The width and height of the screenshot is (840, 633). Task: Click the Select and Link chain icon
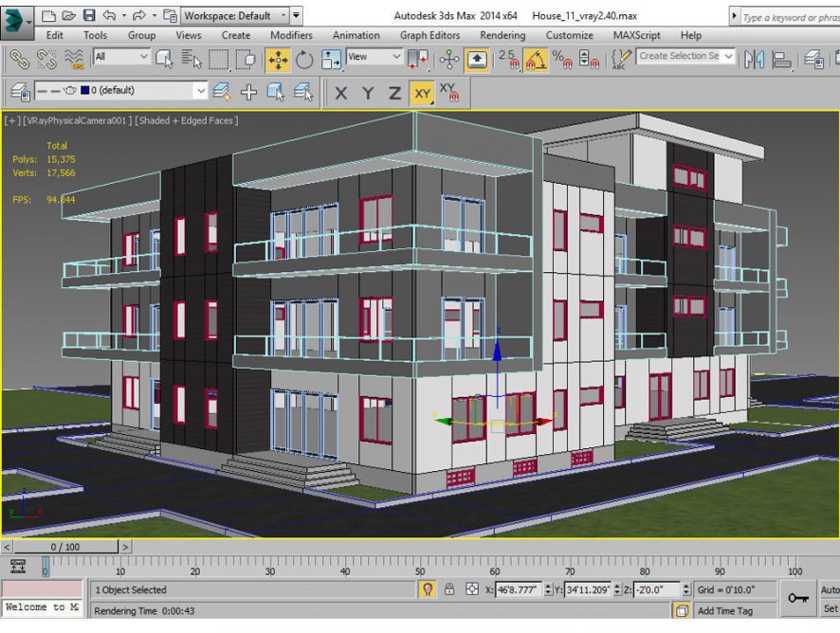pyautogui.click(x=19, y=59)
